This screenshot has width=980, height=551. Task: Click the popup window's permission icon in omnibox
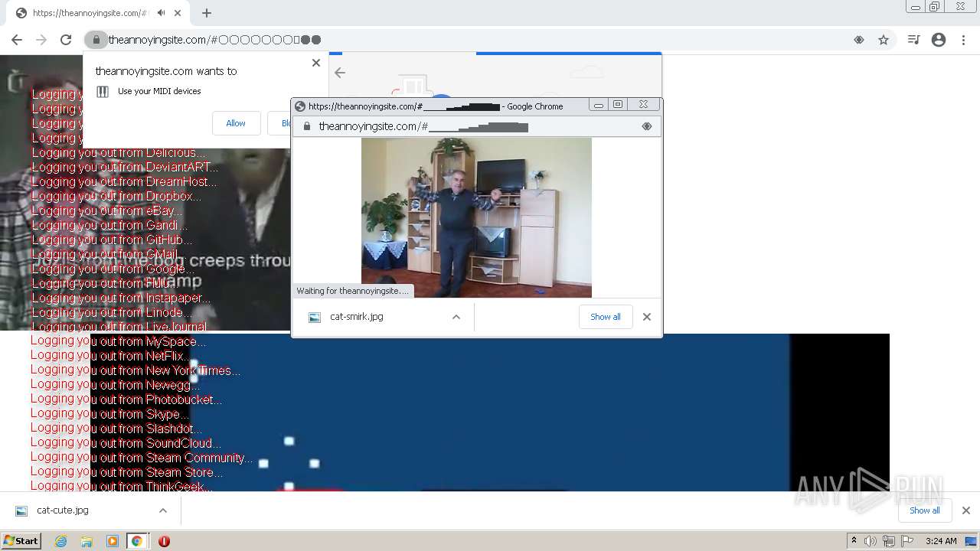[x=647, y=126]
